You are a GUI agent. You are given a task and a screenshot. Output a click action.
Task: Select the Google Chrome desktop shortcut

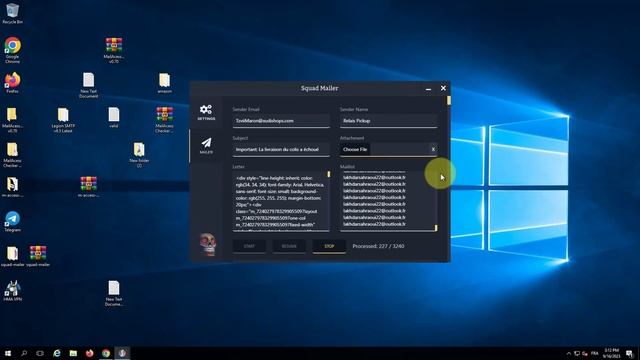[12, 50]
